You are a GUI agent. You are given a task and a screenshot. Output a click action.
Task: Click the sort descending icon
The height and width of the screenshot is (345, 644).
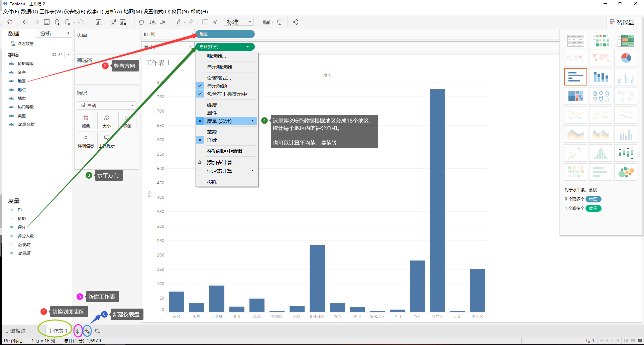[163, 22]
